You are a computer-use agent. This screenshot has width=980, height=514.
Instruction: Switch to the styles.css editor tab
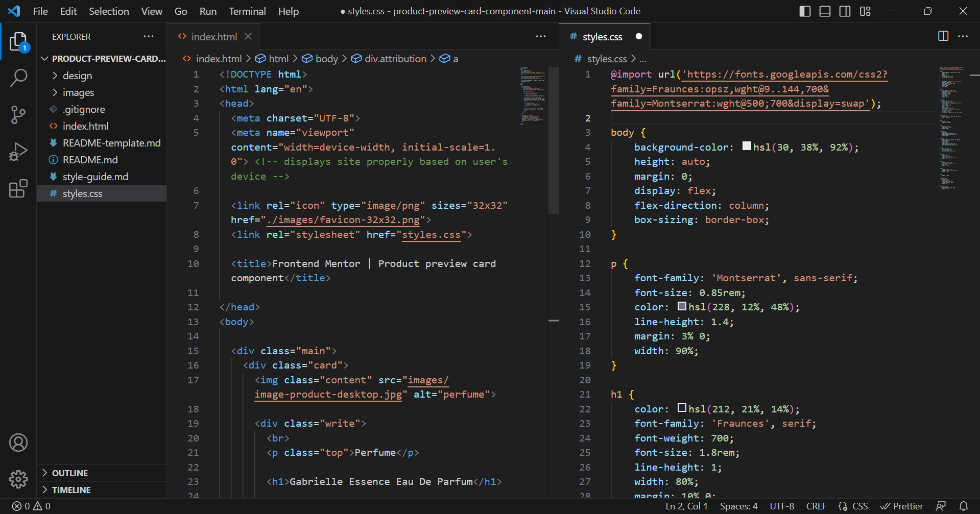pos(605,36)
